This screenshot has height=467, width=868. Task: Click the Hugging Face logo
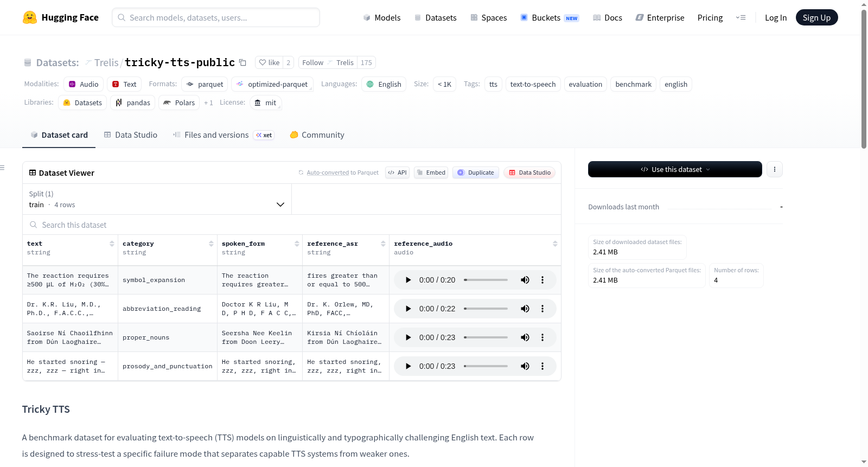(x=61, y=17)
